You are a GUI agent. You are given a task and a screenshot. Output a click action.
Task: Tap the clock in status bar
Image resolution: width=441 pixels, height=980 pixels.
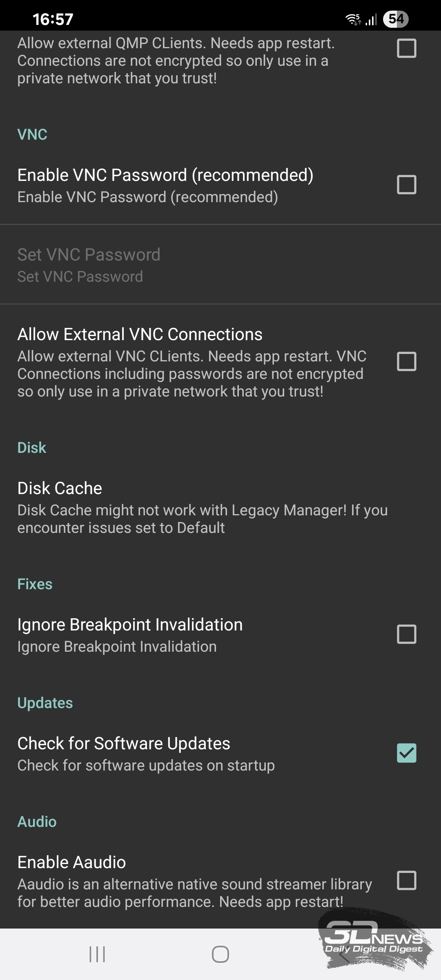pyautogui.click(x=53, y=19)
